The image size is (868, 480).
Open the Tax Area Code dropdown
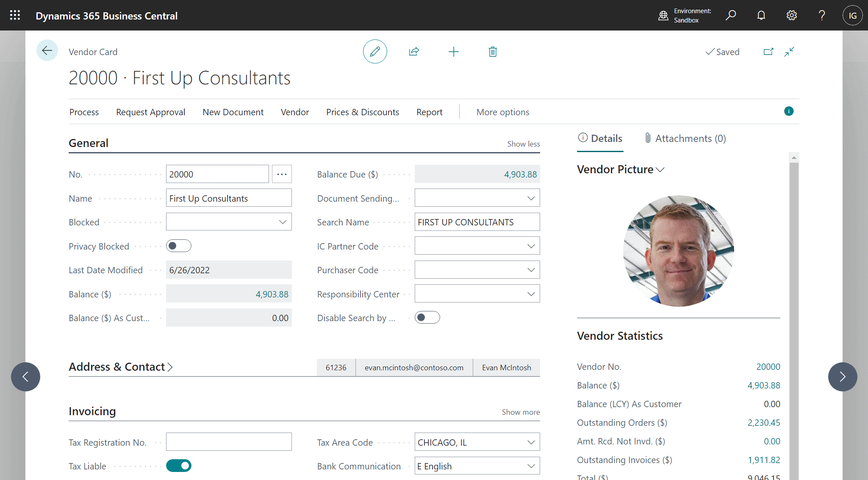pyautogui.click(x=531, y=442)
